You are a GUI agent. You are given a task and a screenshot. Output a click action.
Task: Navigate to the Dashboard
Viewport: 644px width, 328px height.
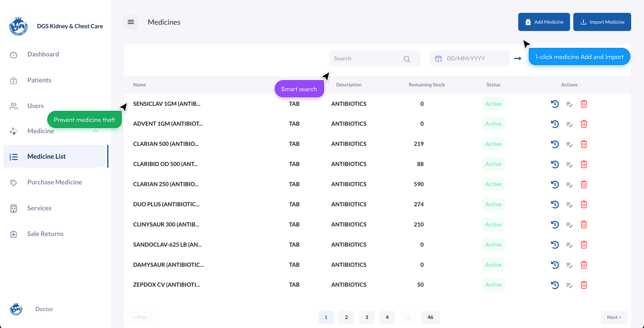coord(43,54)
